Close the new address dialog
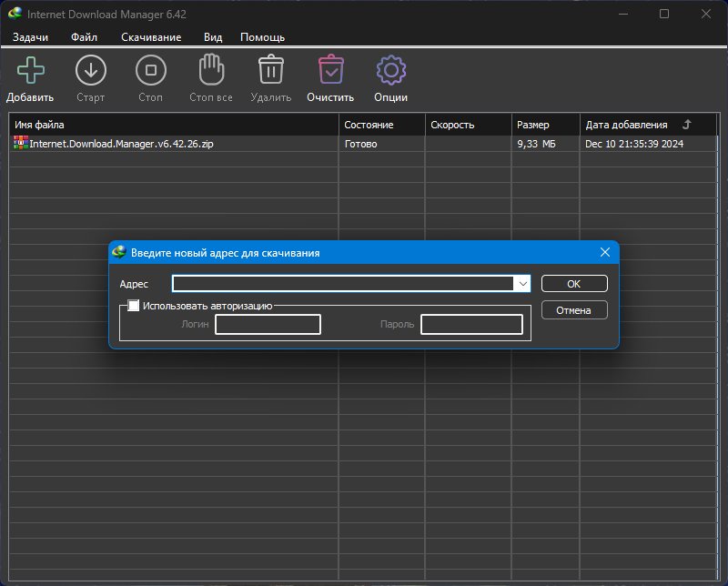This screenshot has width=728, height=586. pos(604,252)
